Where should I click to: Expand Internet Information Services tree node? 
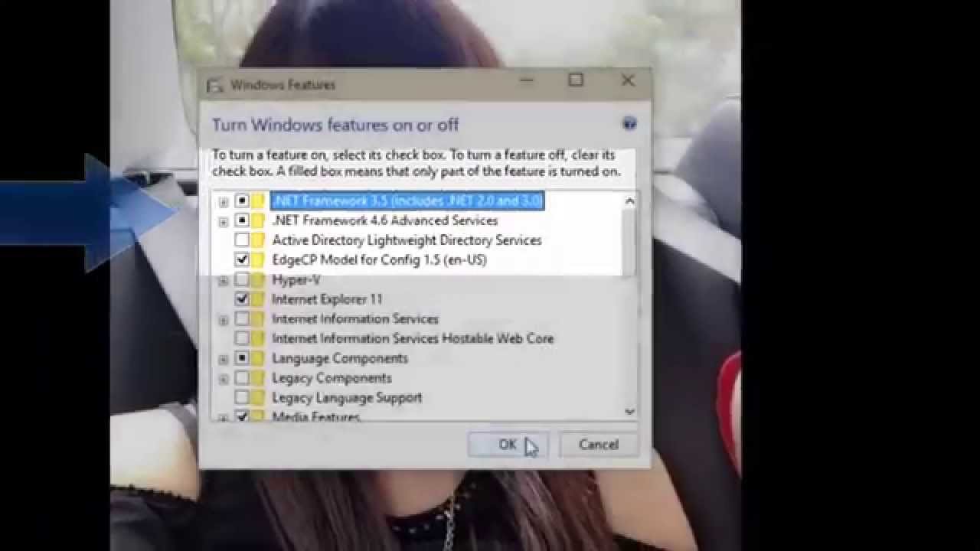point(224,320)
